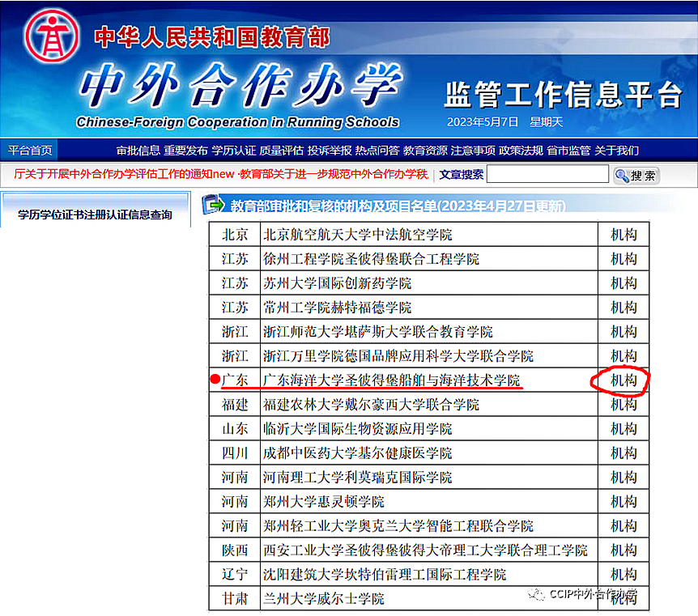Open 广东海洋大学圣彼得堡船舶与海洋技术学院 entry
Screen dimensions: 698x616
pyautogui.click(x=392, y=380)
